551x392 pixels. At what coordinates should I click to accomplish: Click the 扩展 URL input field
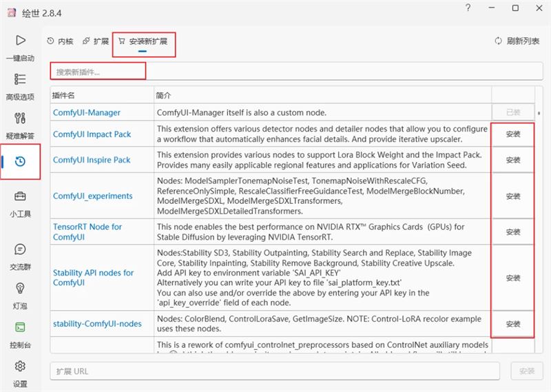point(275,371)
